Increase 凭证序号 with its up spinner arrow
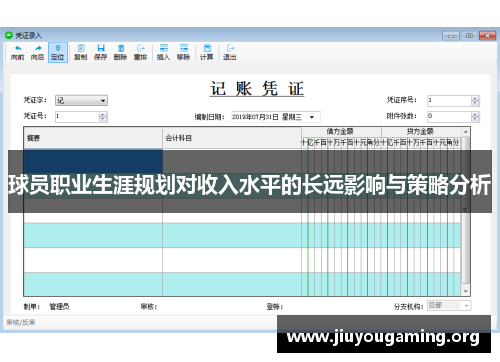 click(x=475, y=98)
